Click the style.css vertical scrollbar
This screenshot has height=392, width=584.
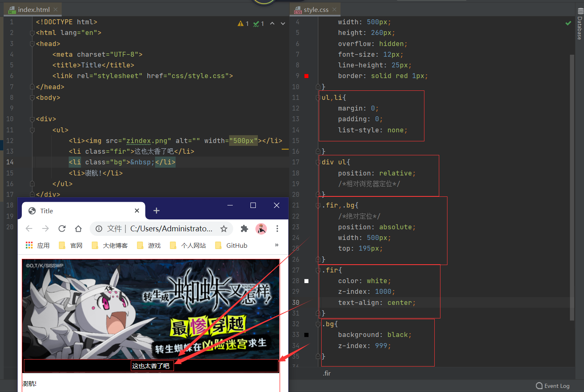click(x=572, y=187)
